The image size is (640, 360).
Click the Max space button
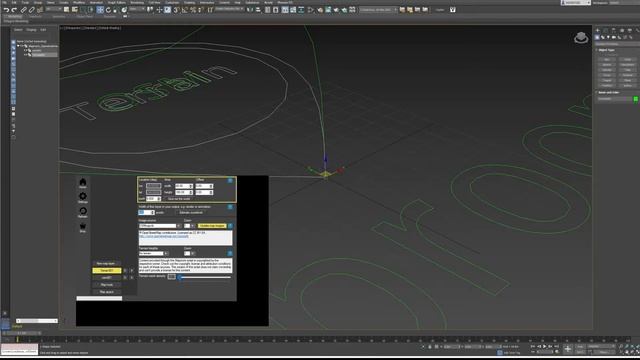pyautogui.click(x=107, y=292)
